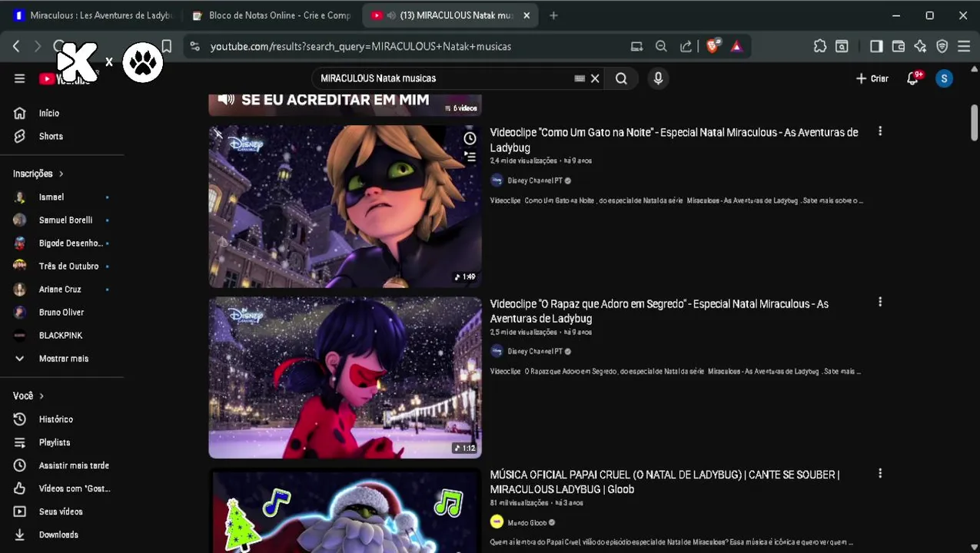Viewport: 980px width, 553px height.
Task: Open video title 'MÚSICA OFICIAL PAPAI CRUEL'
Action: 665,482
